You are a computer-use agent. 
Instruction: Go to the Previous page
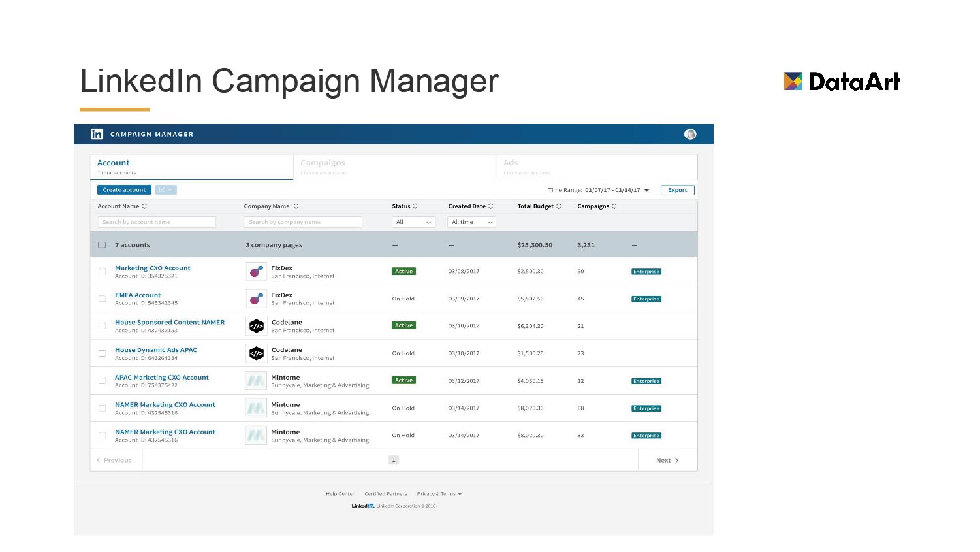[114, 461]
